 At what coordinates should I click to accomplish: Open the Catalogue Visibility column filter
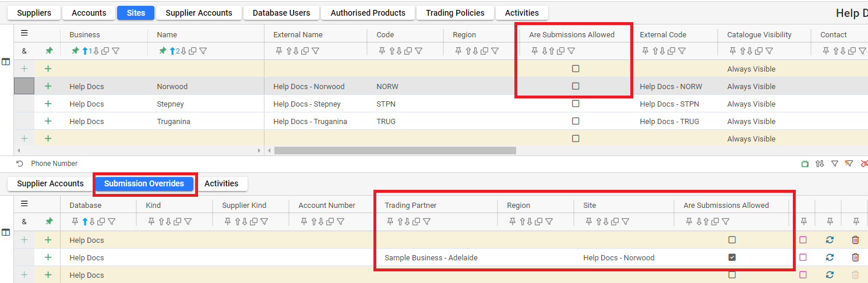click(770, 51)
